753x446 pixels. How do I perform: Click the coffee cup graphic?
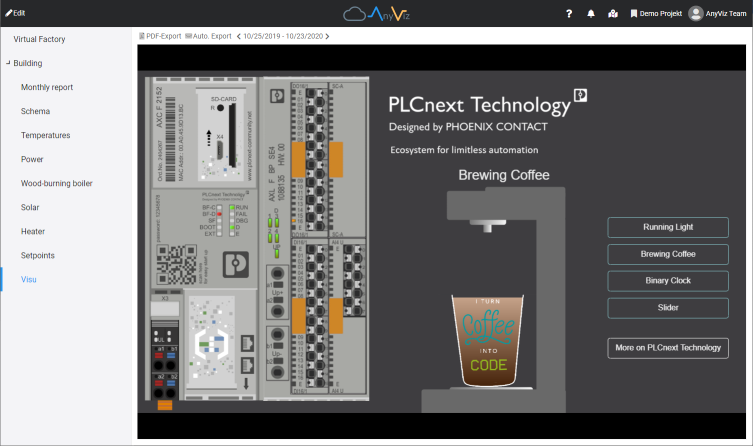(x=488, y=340)
